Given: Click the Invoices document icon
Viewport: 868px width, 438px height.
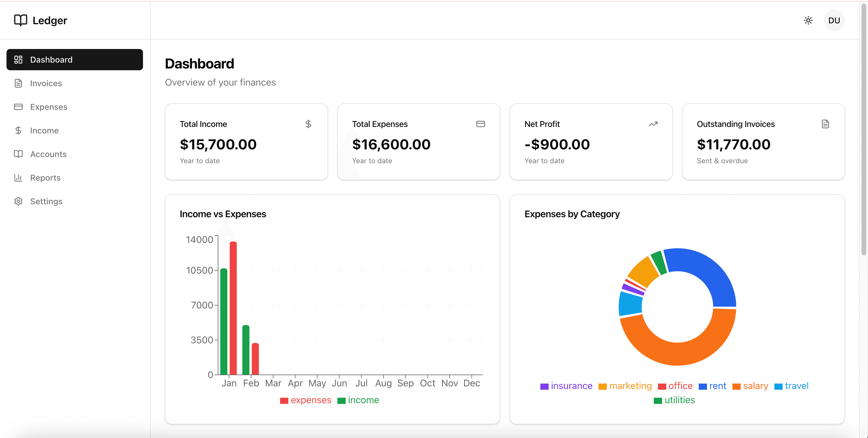Looking at the screenshot, I should [19, 83].
